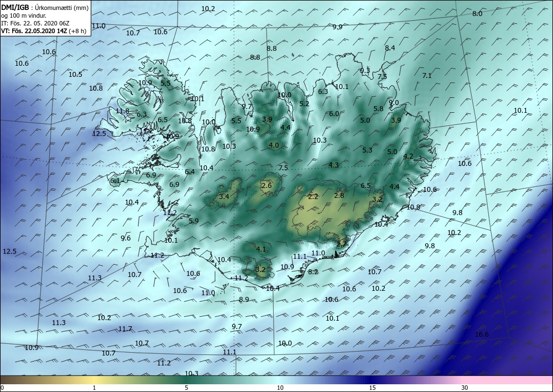This screenshot has height=392, width=553.
Task: Click the 4.0 value on the map
Action: (274, 145)
